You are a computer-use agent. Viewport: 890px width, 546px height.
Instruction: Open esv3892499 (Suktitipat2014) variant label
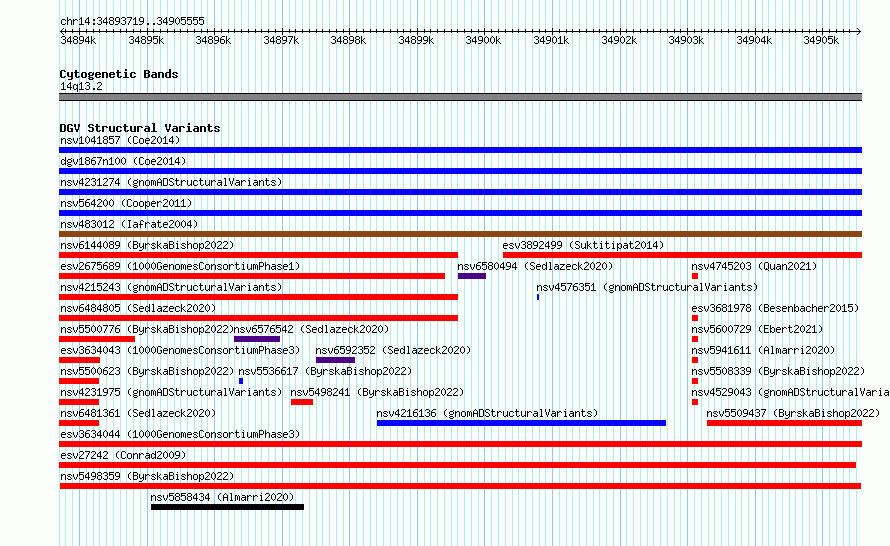(x=583, y=245)
